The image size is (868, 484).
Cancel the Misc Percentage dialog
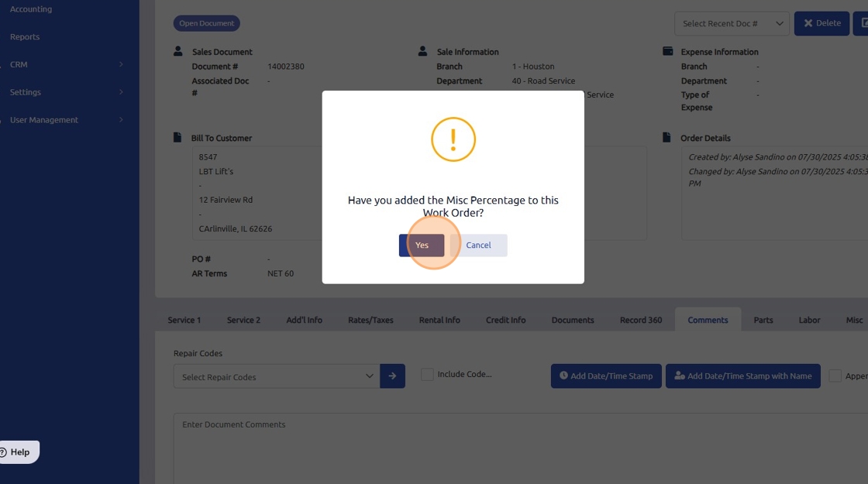click(478, 245)
